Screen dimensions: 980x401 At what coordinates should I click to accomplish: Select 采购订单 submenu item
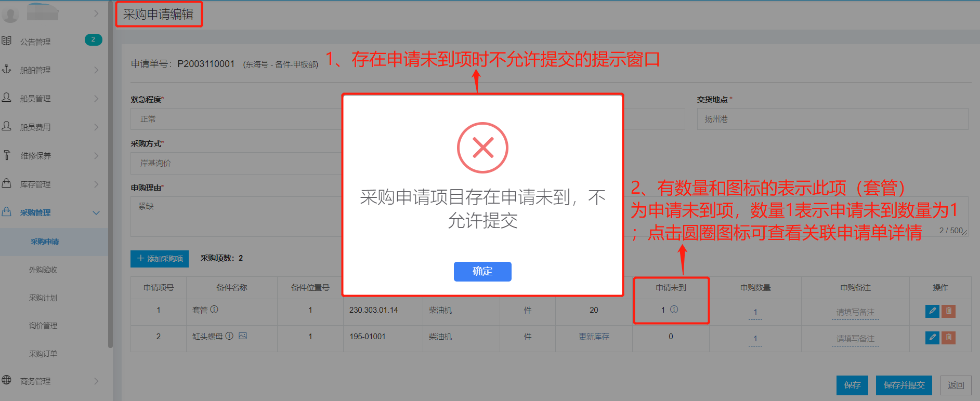click(x=43, y=354)
